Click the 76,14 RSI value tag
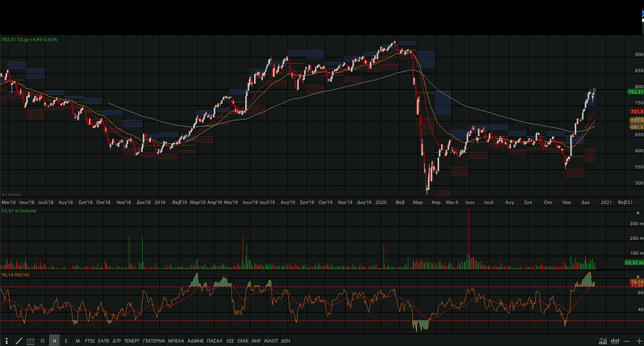This screenshot has height=346, width=644. click(x=636, y=281)
